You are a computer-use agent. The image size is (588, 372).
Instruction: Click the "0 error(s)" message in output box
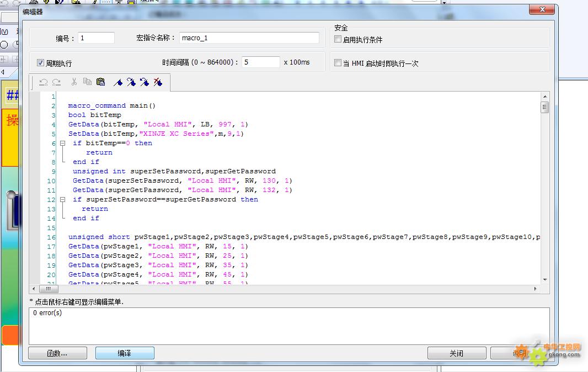pyautogui.click(x=47, y=313)
